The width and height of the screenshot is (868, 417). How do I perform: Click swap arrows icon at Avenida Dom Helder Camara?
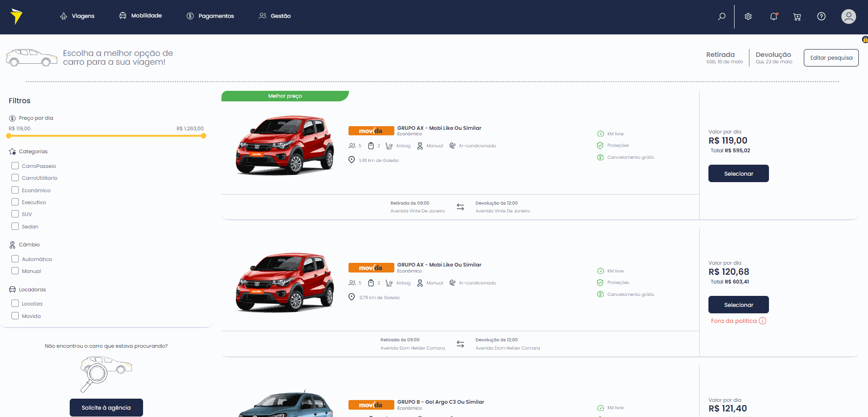(x=460, y=344)
